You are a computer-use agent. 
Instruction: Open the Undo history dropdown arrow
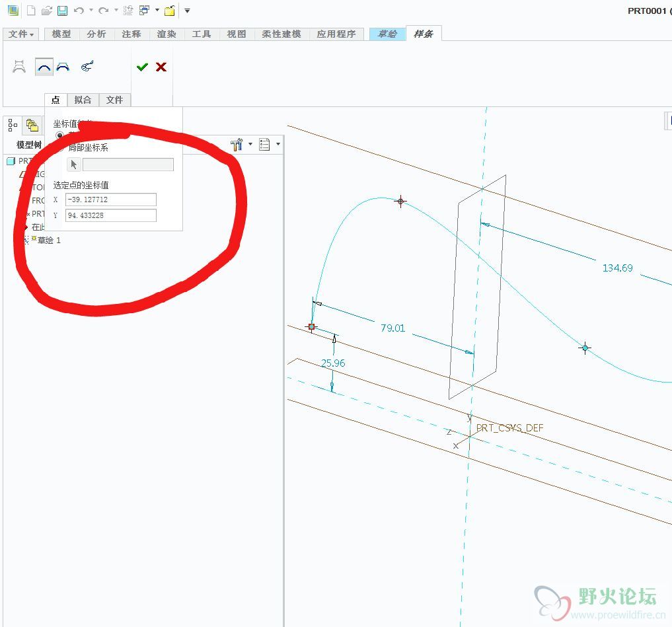pos(91,11)
